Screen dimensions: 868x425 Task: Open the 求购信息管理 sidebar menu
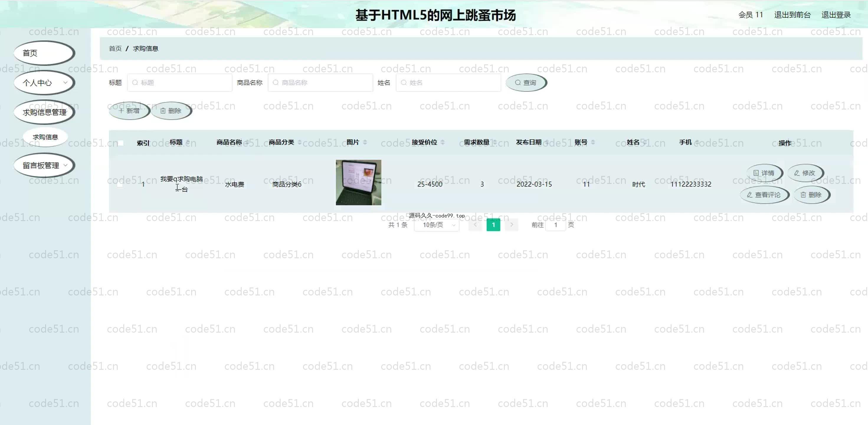click(x=44, y=112)
